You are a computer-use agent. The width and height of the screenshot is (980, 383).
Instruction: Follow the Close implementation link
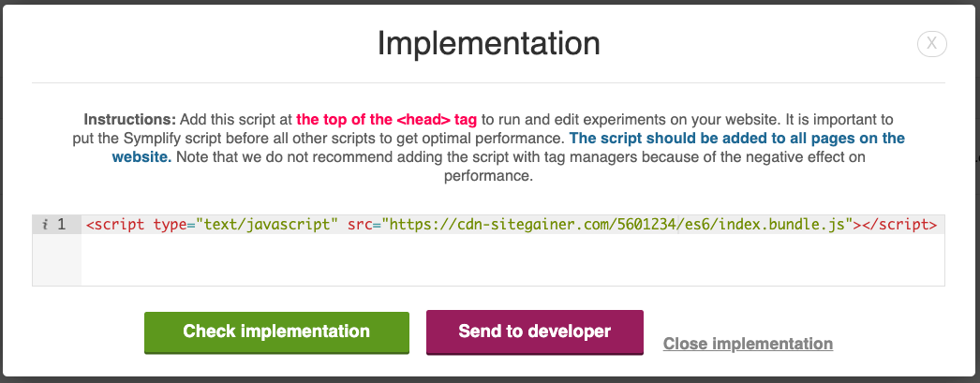click(748, 344)
